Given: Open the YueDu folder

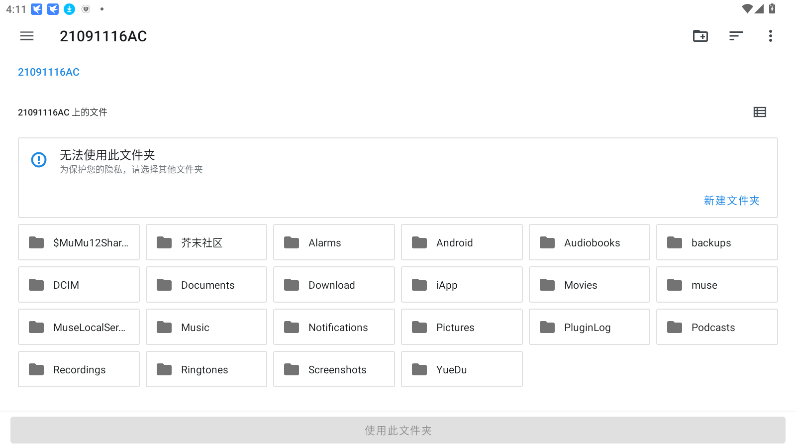Looking at the screenshot, I should click(461, 370).
